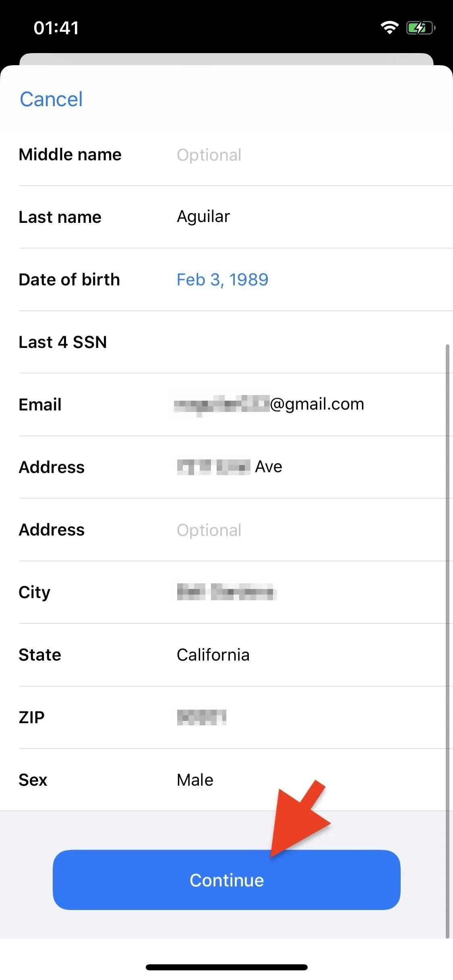Viewport: 453px width, 980px height.
Task: Tap the status bar clock
Action: pyautogui.click(x=56, y=28)
